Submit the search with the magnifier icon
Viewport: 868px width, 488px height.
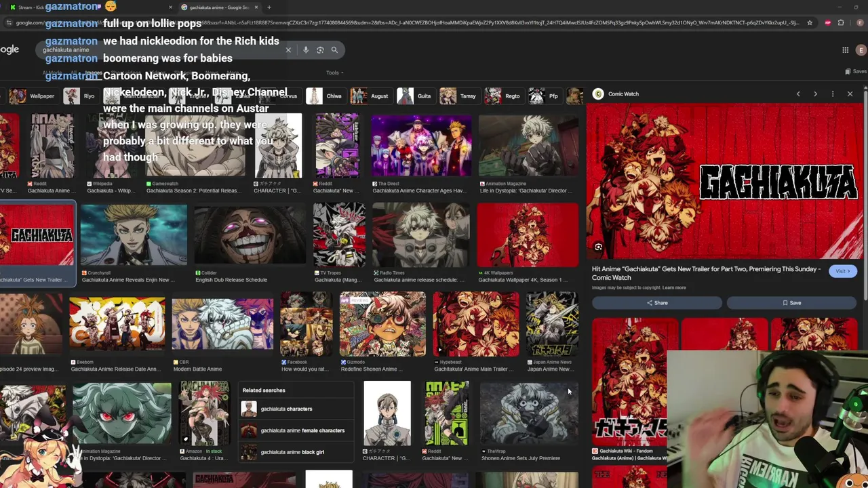point(334,49)
